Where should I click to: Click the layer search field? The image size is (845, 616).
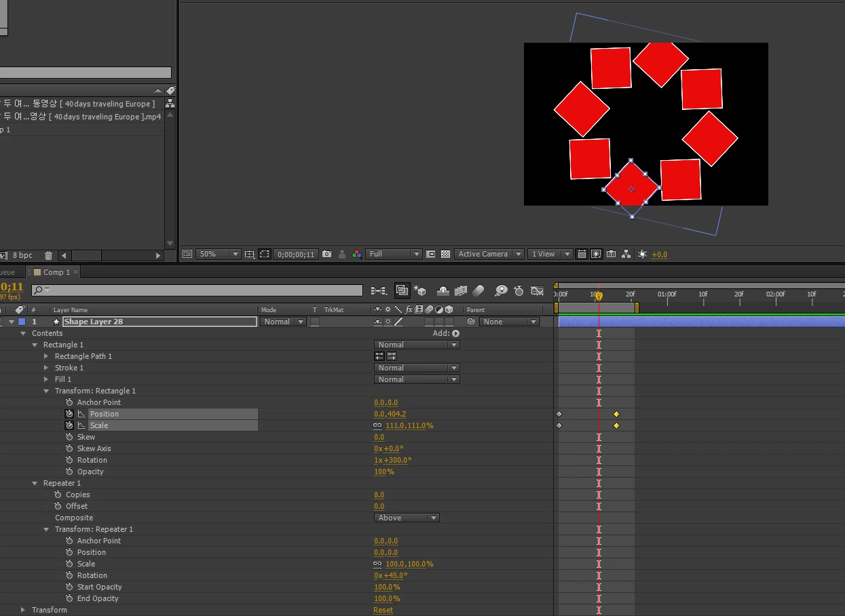[197, 290]
